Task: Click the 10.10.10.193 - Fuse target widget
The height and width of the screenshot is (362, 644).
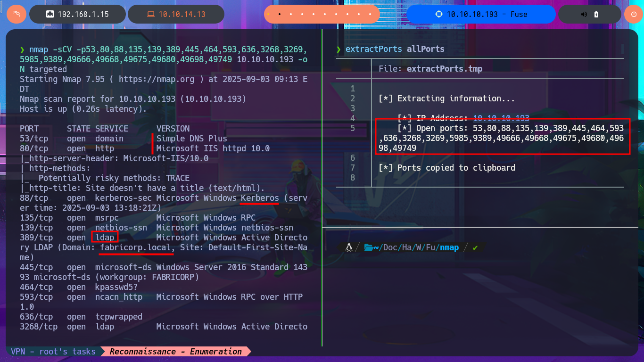Action: [481, 14]
